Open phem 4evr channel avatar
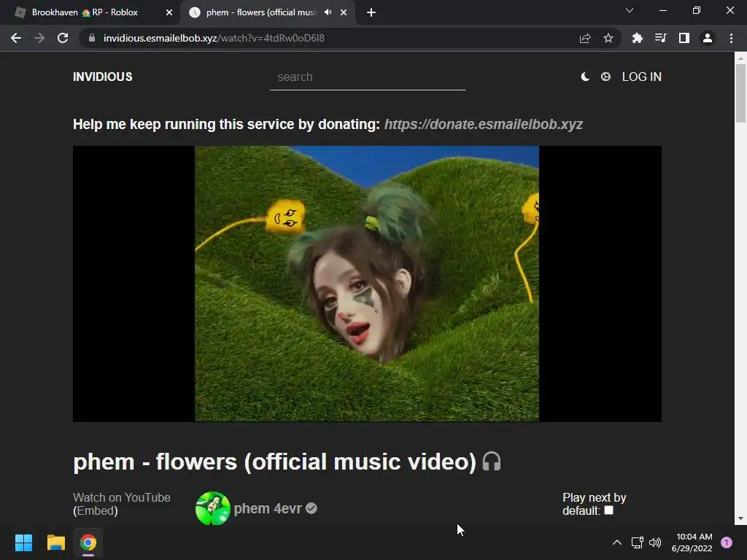This screenshot has width=747, height=560. (x=212, y=508)
